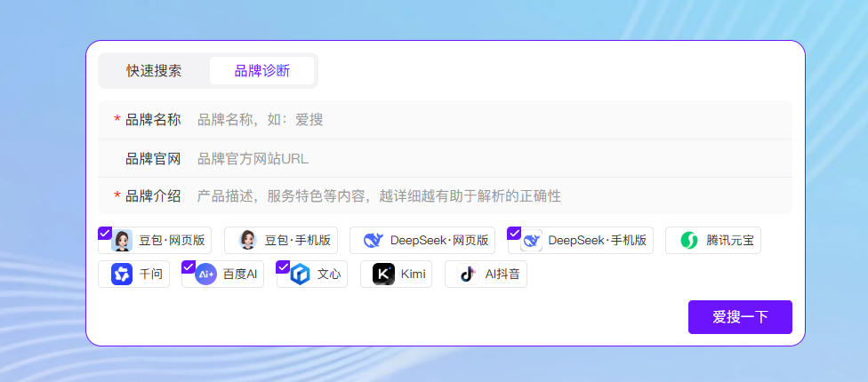Click the 文心 blue hexagon icon
This screenshot has height=382, width=868.
(x=301, y=275)
